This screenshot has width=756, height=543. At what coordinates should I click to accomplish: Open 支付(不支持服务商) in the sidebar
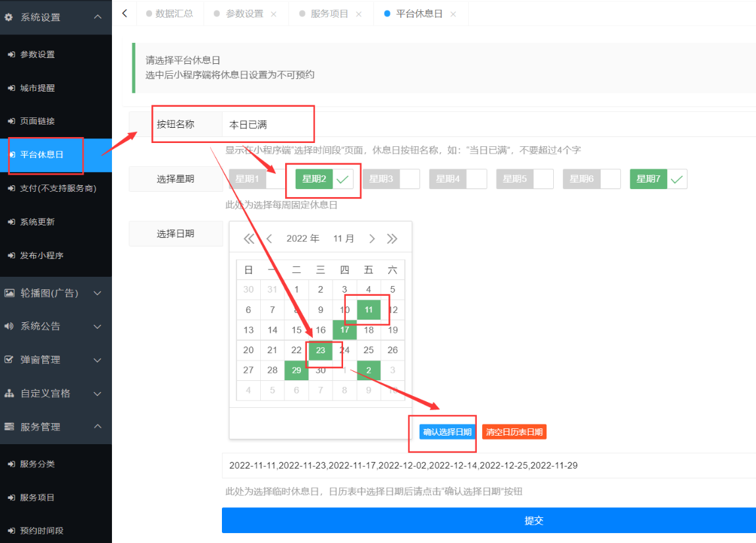click(56, 188)
